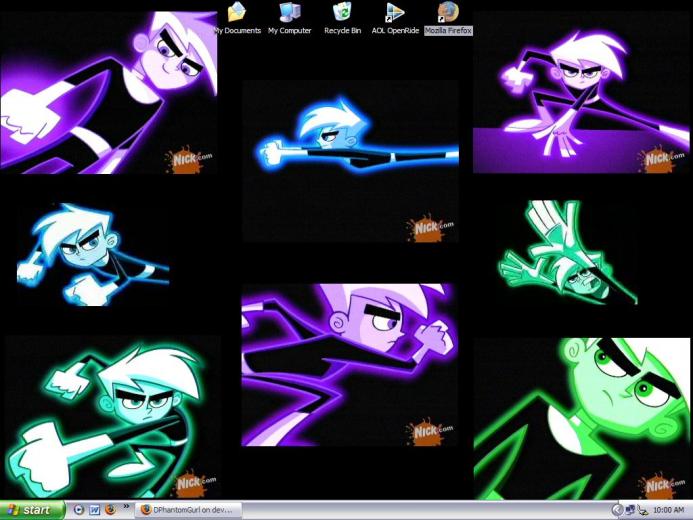Screen dimensions: 693x520
Task: Show hidden system tray icons
Action: [617, 510]
